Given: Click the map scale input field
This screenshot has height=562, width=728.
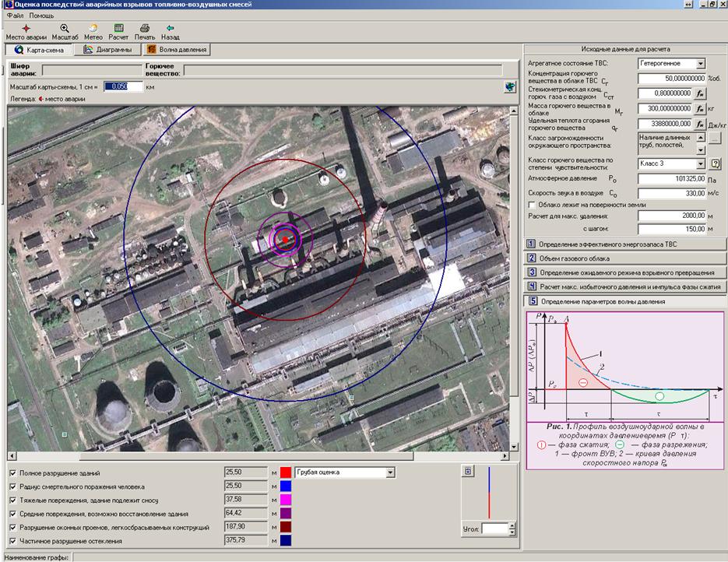Looking at the screenshot, I should tap(124, 87).
